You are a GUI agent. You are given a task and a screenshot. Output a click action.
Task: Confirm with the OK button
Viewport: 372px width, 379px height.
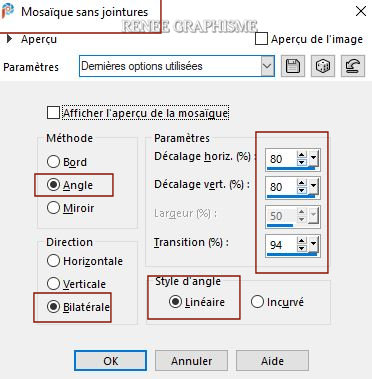point(110,361)
